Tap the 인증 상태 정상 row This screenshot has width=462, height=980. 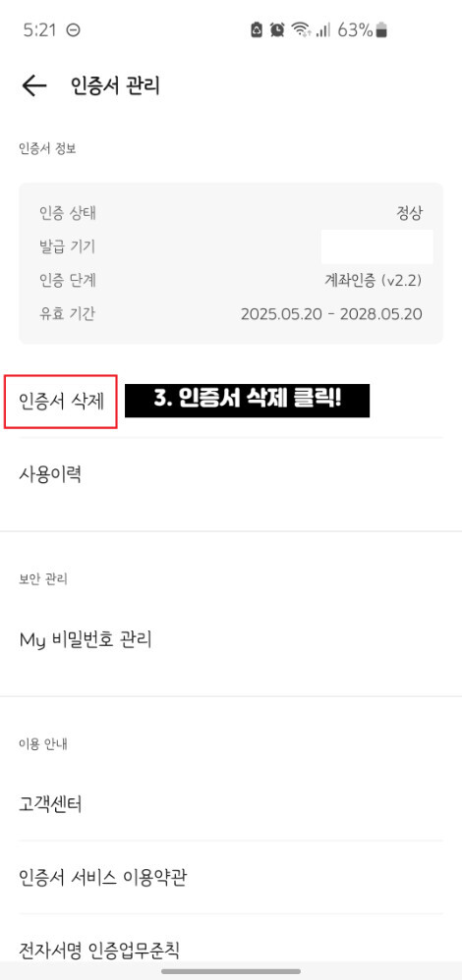point(230,213)
